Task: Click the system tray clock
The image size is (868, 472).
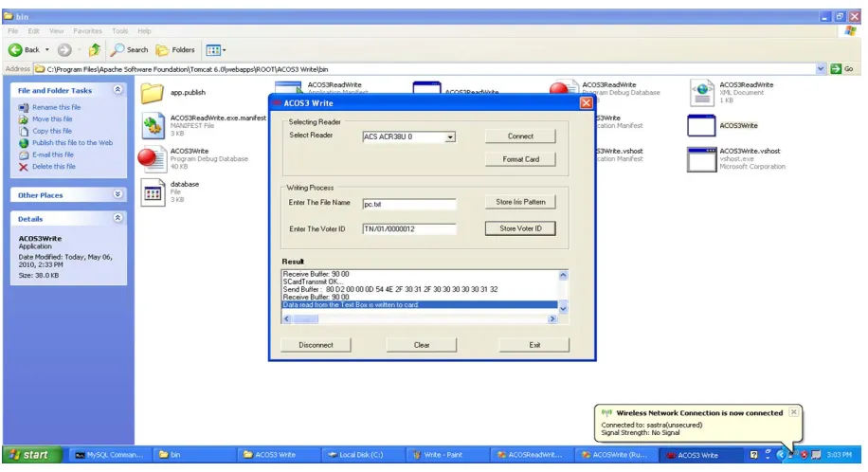Action: coord(840,455)
